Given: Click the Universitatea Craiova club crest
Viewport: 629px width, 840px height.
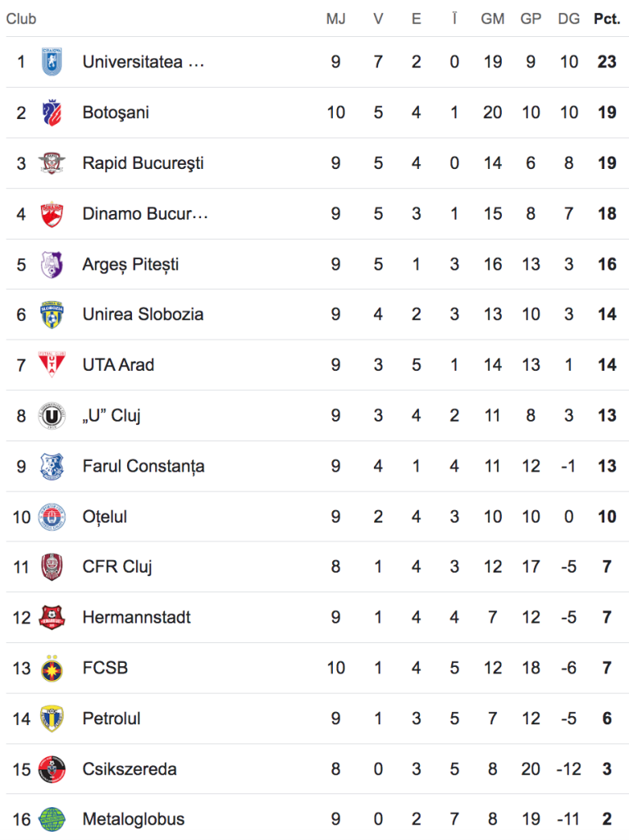Looking at the screenshot, I should tap(52, 62).
